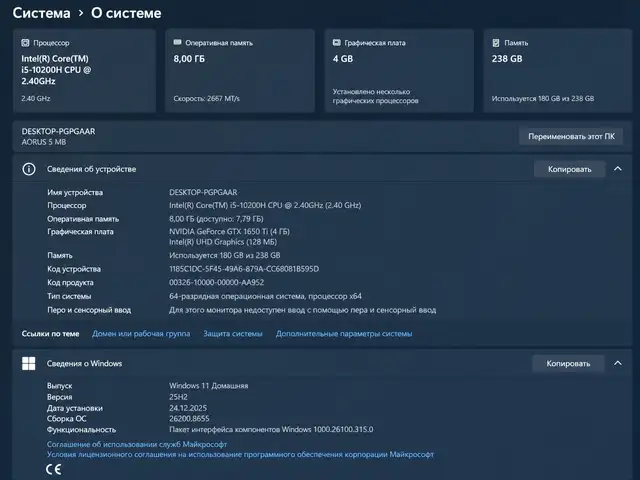Select Intel(R) UHD Graphics (128 МБ) text
Image resolution: width=640 pixels, height=480 pixels.
[x=223, y=242]
